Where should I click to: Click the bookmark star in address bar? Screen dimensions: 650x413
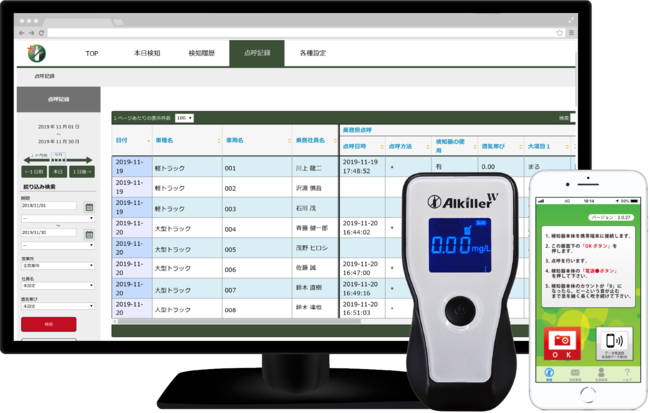pyautogui.click(x=559, y=32)
